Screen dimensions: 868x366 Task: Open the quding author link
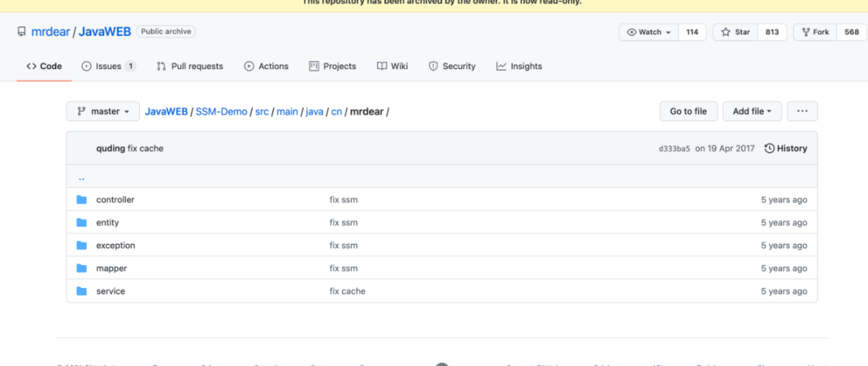[111, 148]
